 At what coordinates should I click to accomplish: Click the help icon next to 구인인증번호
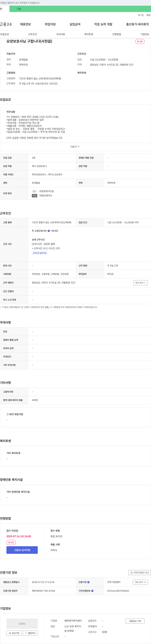pos(92,591)
